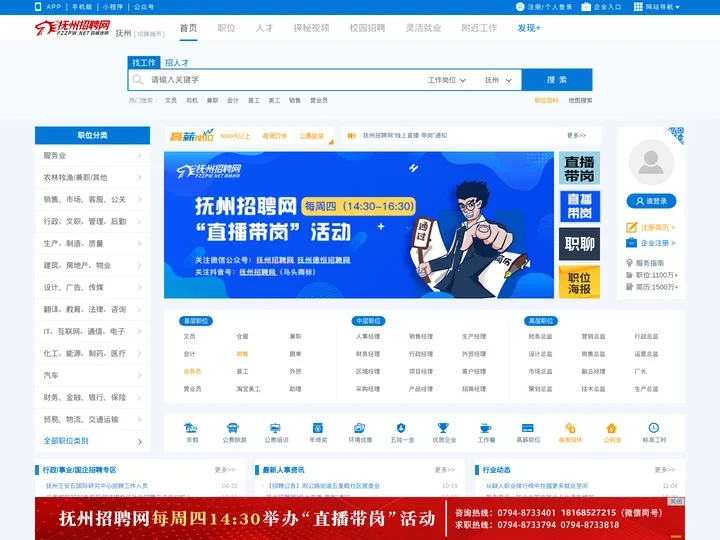Click the 优质企业 trophy icon
Viewport: 720px width, 540px height.
click(443, 428)
